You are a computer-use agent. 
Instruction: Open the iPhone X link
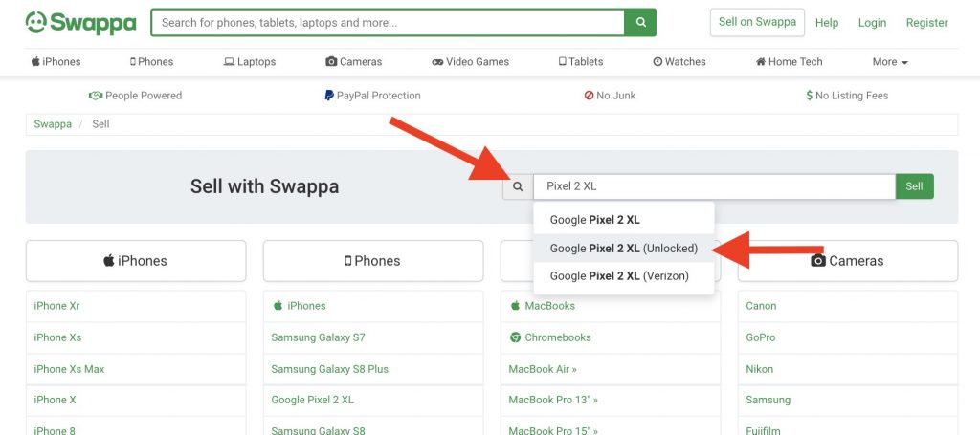[x=55, y=400]
